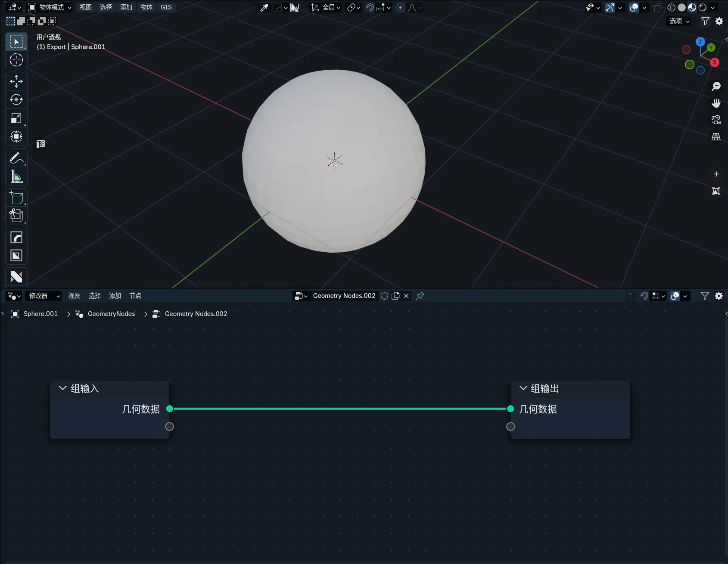
Task: Open node editor settings gear icon
Action: click(x=719, y=296)
